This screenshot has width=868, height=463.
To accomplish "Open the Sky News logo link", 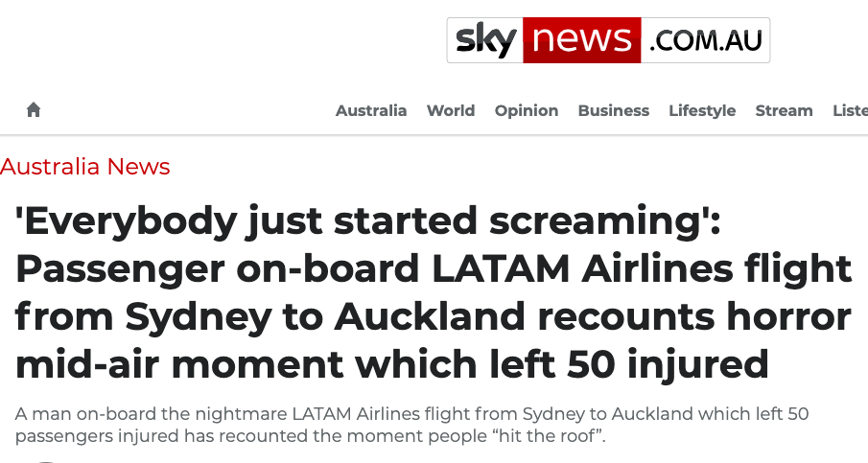I will (x=608, y=40).
